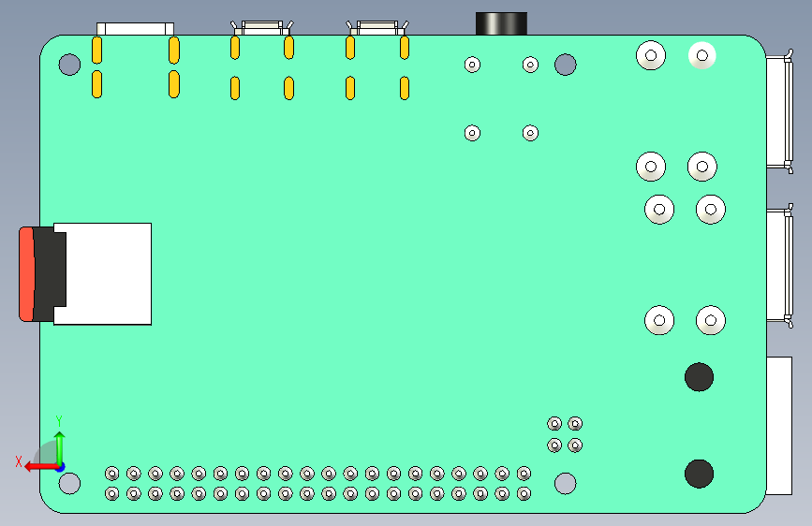Select the red SD card part
Viewport: 812px width, 526px height.
click(x=26, y=274)
